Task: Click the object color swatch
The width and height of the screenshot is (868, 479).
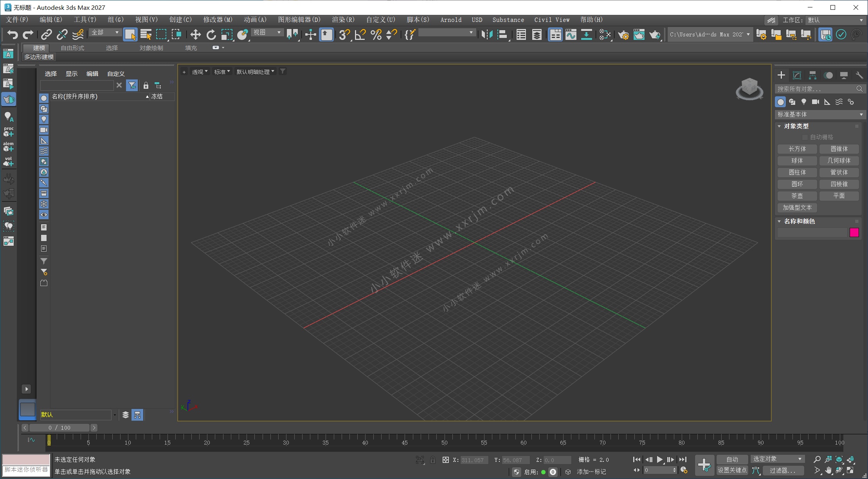Action: [854, 232]
